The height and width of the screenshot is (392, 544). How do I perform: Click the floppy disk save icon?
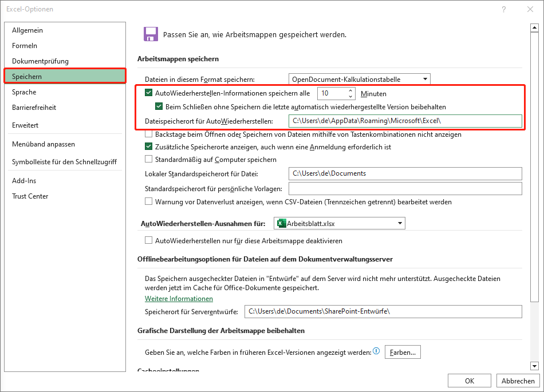tap(150, 34)
